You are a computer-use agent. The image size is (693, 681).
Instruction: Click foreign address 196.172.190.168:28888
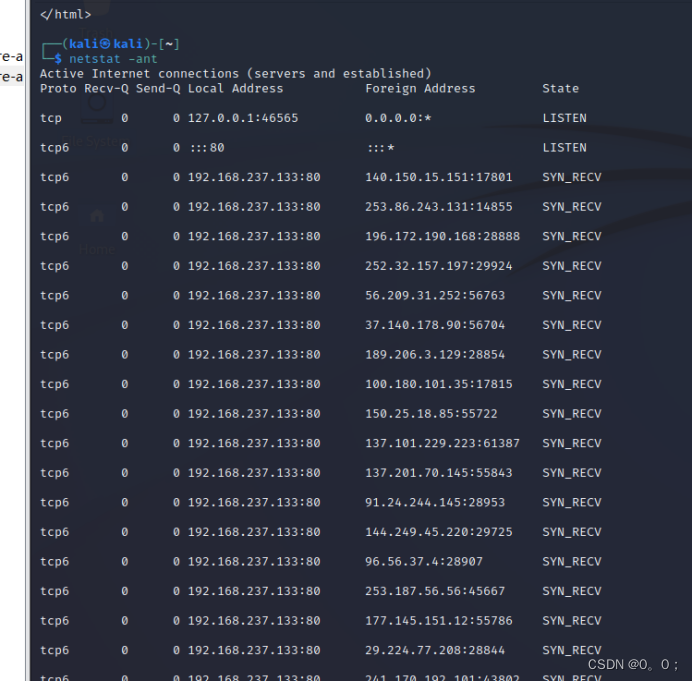[x=443, y=236]
